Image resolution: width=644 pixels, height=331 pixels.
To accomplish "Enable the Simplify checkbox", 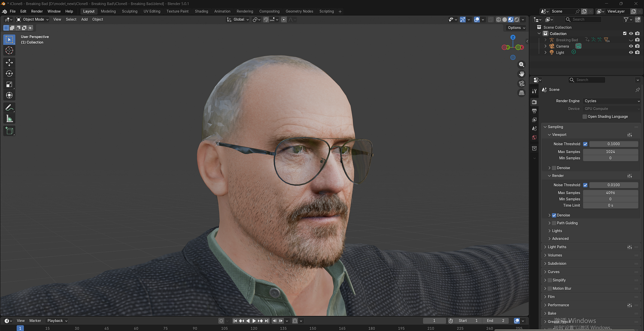I will click(x=550, y=280).
